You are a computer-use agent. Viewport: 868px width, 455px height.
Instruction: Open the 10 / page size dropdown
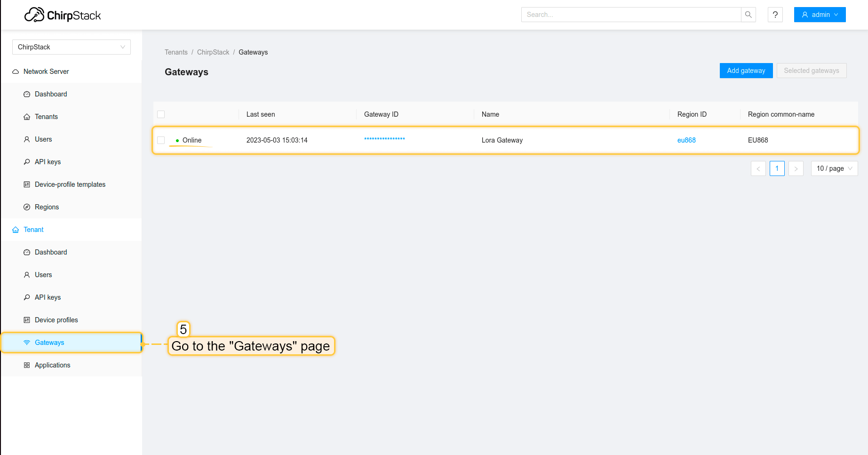[x=834, y=168]
